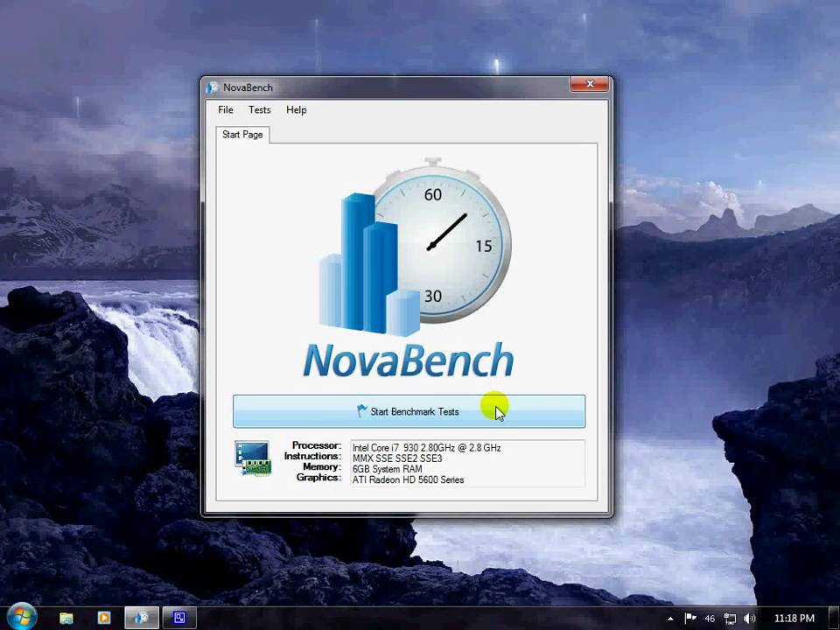Select the Start Page tab
840x630 pixels.
coord(242,135)
